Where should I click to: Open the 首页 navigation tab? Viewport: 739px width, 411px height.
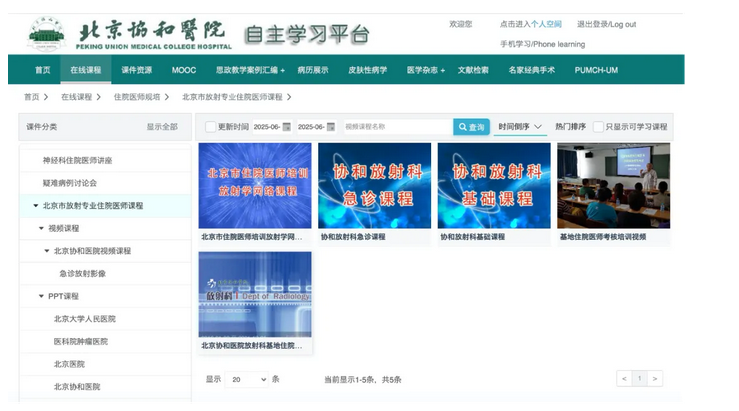coord(42,70)
